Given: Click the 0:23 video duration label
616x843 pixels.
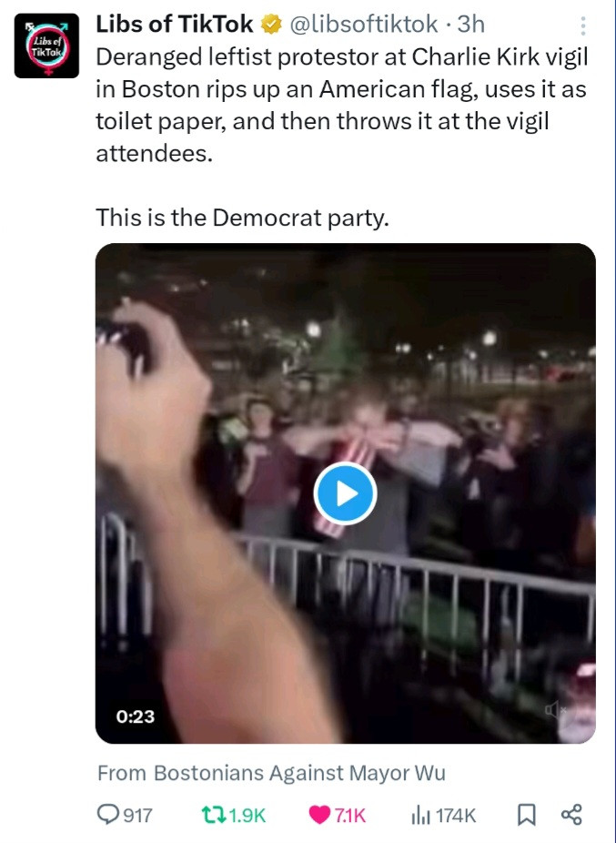Looking at the screenshot, I should 135,716.
